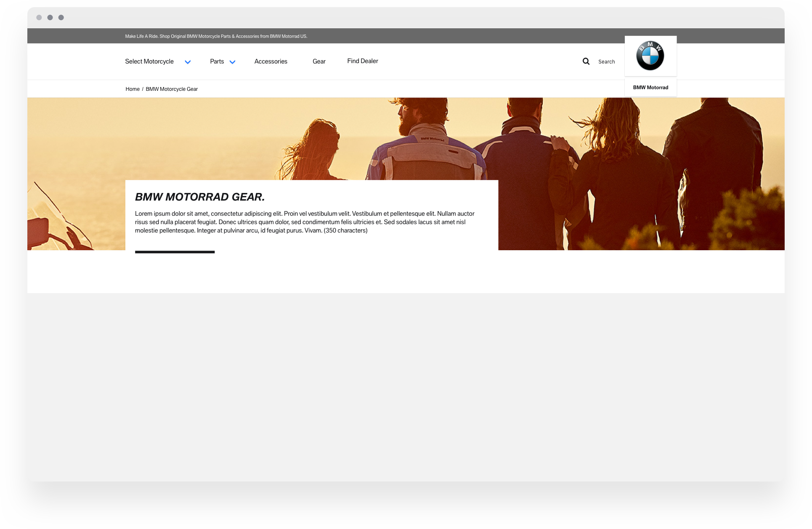Click the BMW MOTORRAD GEAR heading
This screenshot has width=812, height=529.
[200, 197]
